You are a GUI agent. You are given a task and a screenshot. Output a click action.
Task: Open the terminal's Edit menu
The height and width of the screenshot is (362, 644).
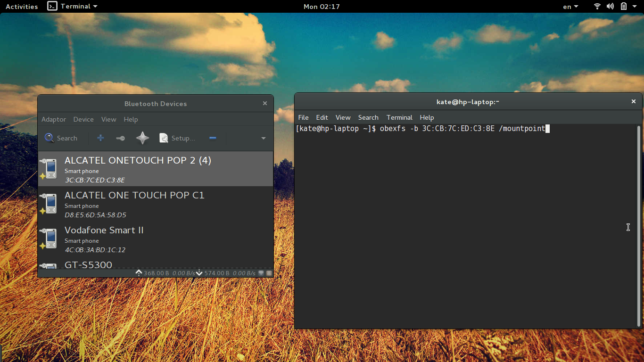322,117
